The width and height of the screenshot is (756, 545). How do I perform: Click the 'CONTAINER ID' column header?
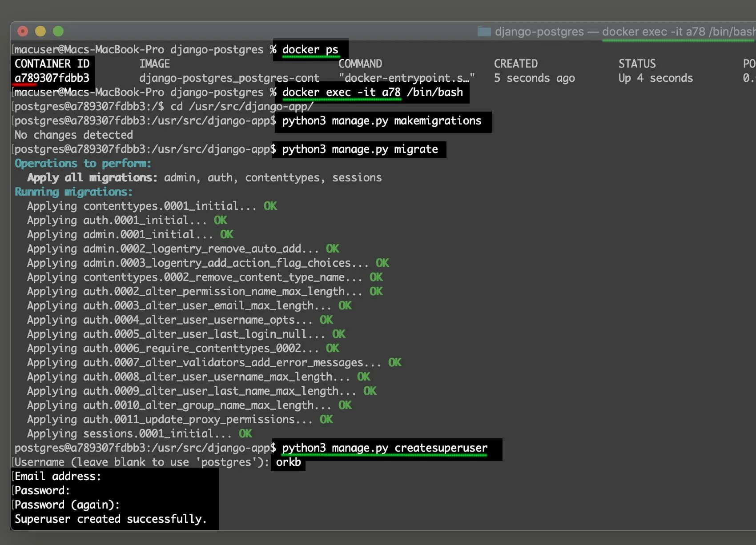click(52, 64)
